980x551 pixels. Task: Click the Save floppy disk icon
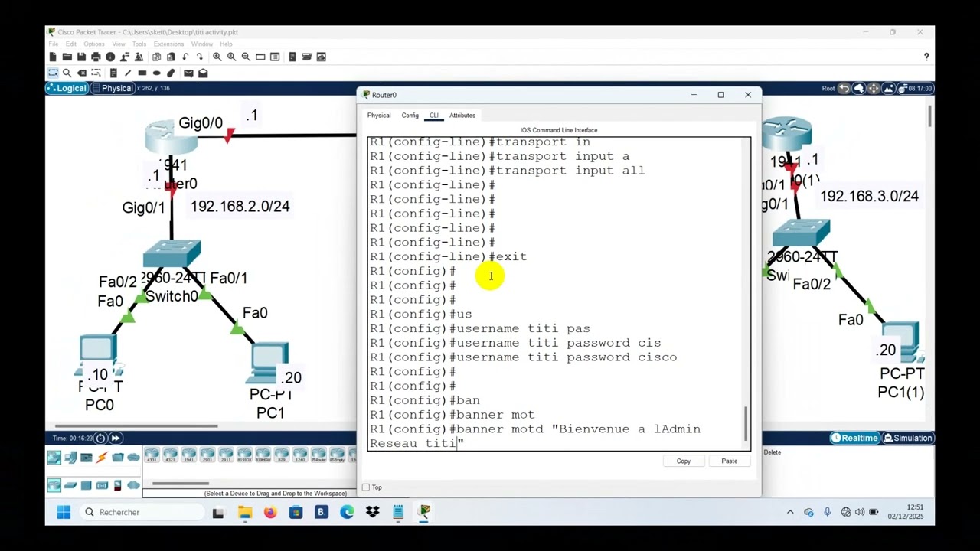pyautogui.click(x=82, y=57)
